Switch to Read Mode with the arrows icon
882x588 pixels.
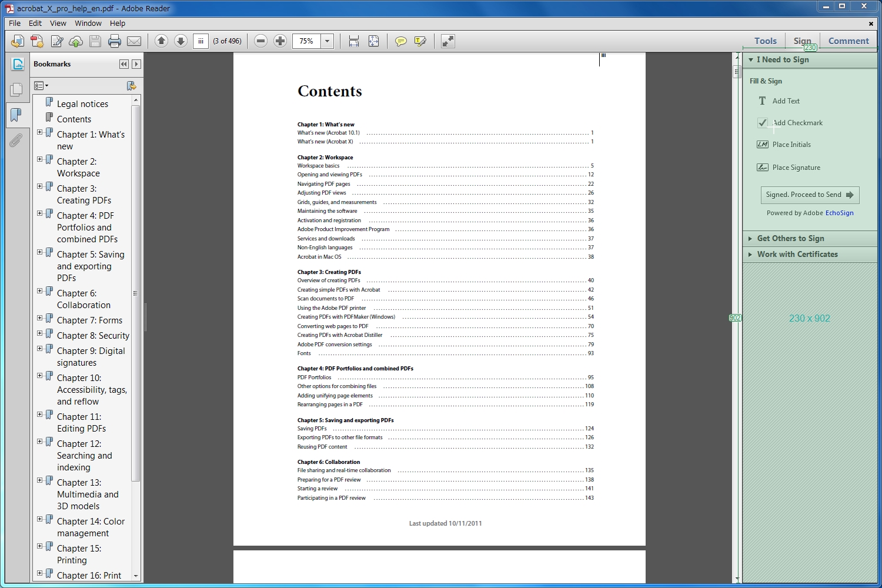[x=448, y=41]
